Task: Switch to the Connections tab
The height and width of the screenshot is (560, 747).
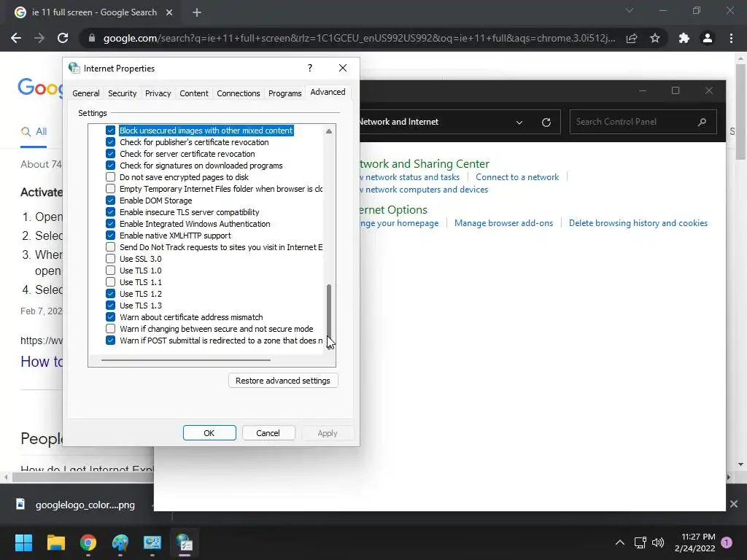Action: [239, 93]
